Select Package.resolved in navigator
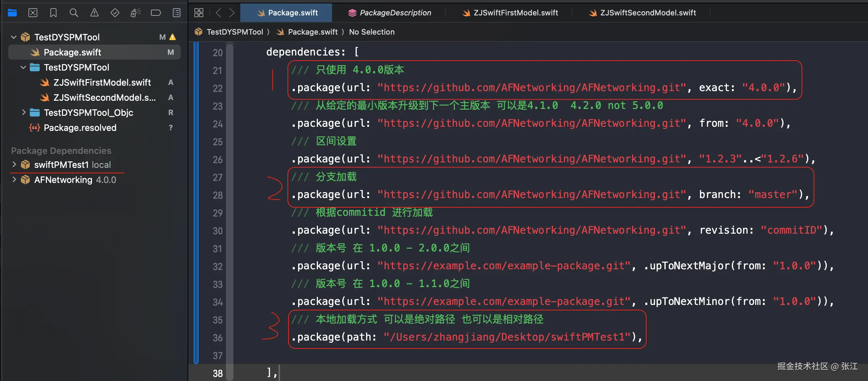The height and width of the screenshot is (381, 868). tap(80, 127)
